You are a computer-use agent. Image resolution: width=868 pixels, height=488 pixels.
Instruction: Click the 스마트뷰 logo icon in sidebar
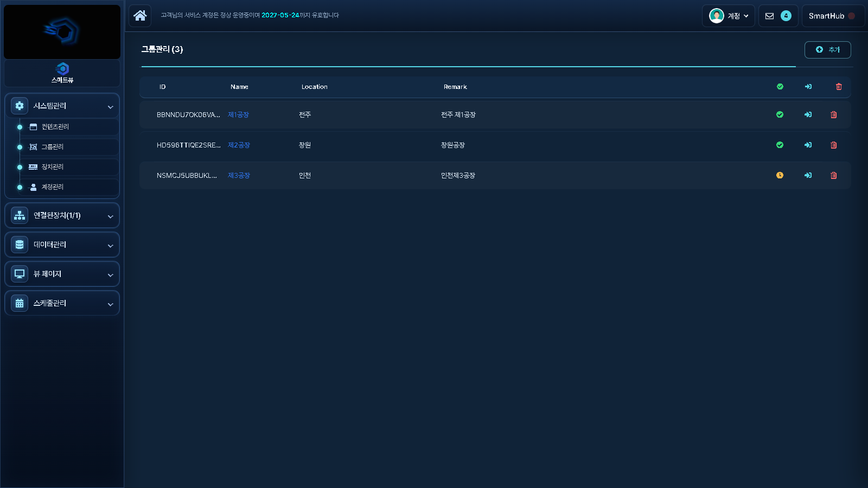point(62,69)
